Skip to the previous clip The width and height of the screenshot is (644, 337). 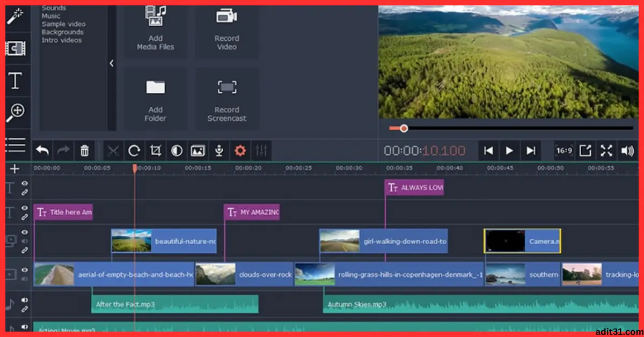tap(488, 151)
